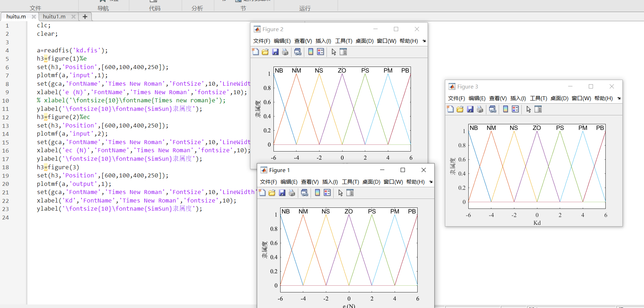The width and height of the screenshot is (644, 308).
Task: Add a new editor tab with plus button
Action: pos(85,17)
